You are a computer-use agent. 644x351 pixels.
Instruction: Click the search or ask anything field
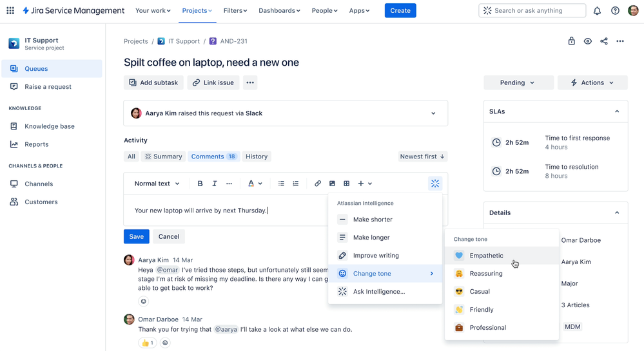[532, 11]
